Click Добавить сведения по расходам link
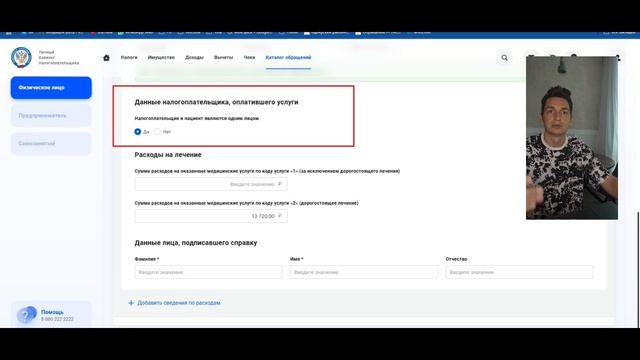640x360 pixels. tap(174, 303)
